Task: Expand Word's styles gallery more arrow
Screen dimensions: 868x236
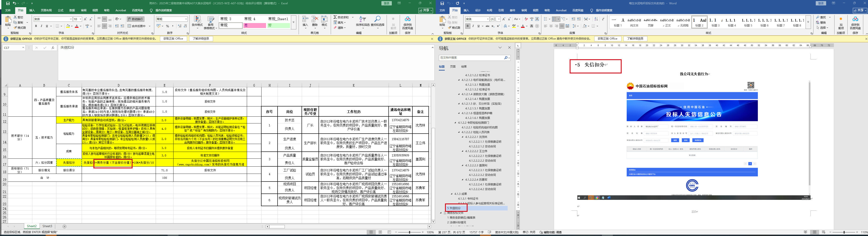Action: [x=808, y=22]
